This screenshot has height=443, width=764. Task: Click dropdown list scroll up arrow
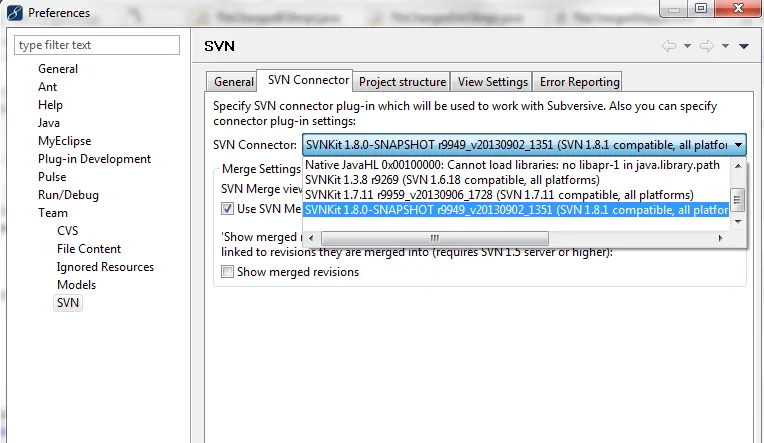738,166
